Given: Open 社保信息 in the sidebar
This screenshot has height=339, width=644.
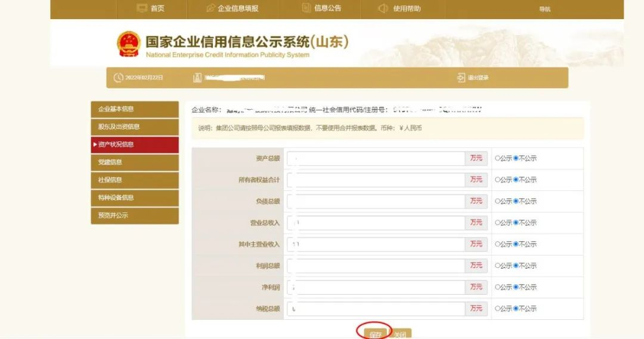Looking at the screenshot, I should (x=135, y=180).
